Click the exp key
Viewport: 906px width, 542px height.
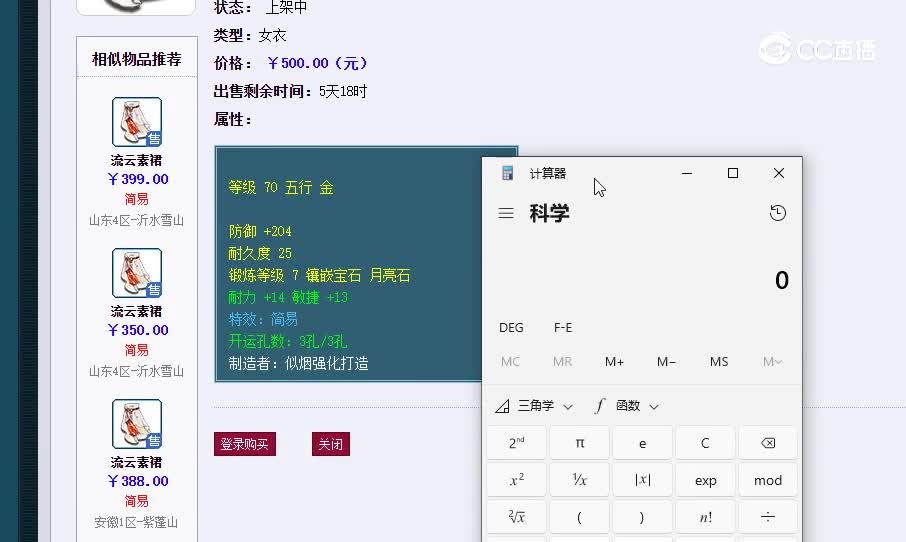click(x=706, y=480)
